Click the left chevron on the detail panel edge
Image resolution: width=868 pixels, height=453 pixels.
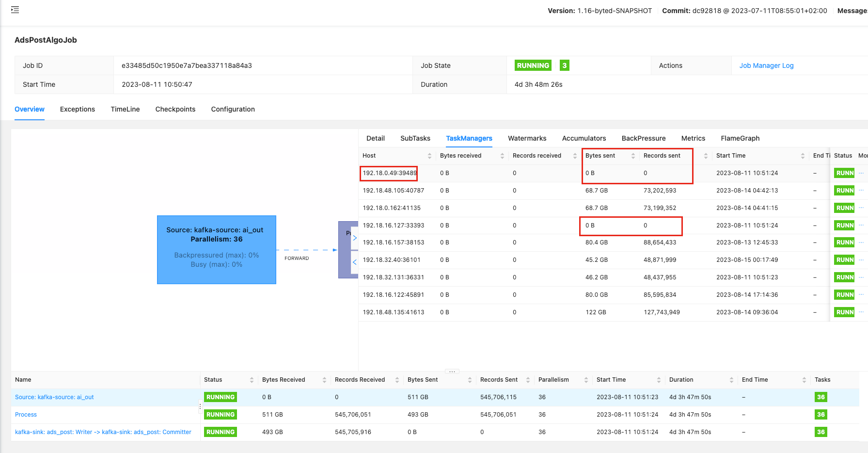pyautogui.click(x=354, y=262)
